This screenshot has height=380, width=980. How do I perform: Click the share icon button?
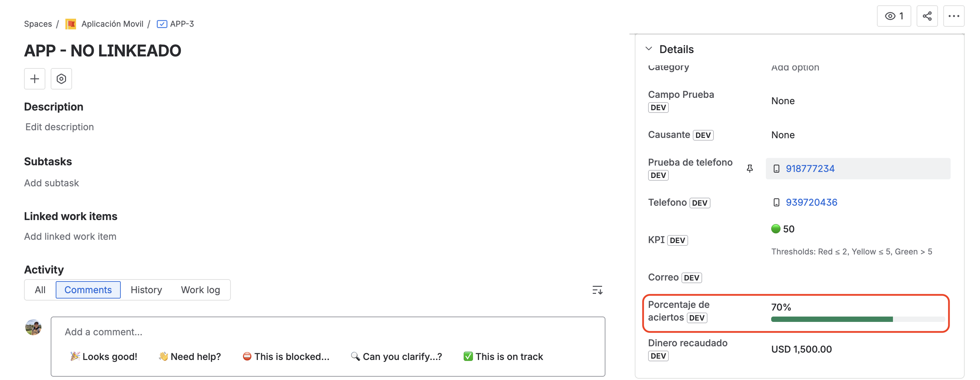click(x=927, y=16)
